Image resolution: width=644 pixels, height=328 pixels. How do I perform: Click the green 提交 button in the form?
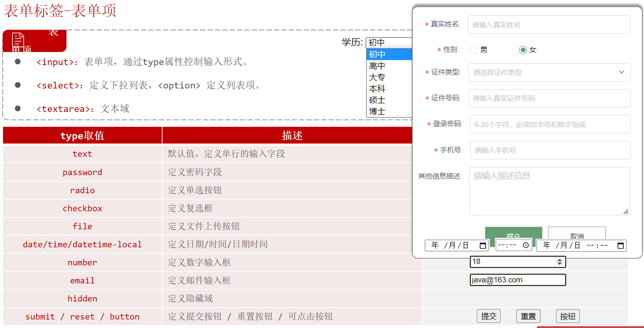point(513,233)
